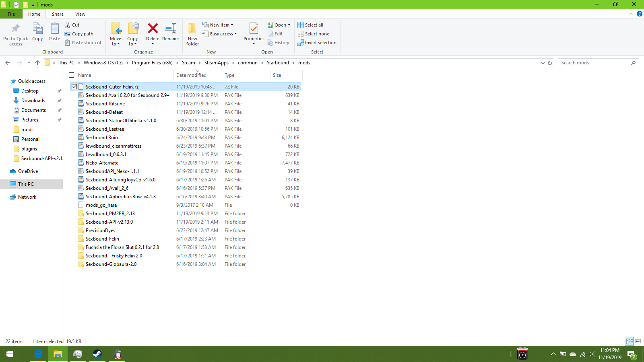The width and height of the screenshot is (644, 362).
Task: Expand the Open button dropdown arrow
Action: [x=289, y=25]
